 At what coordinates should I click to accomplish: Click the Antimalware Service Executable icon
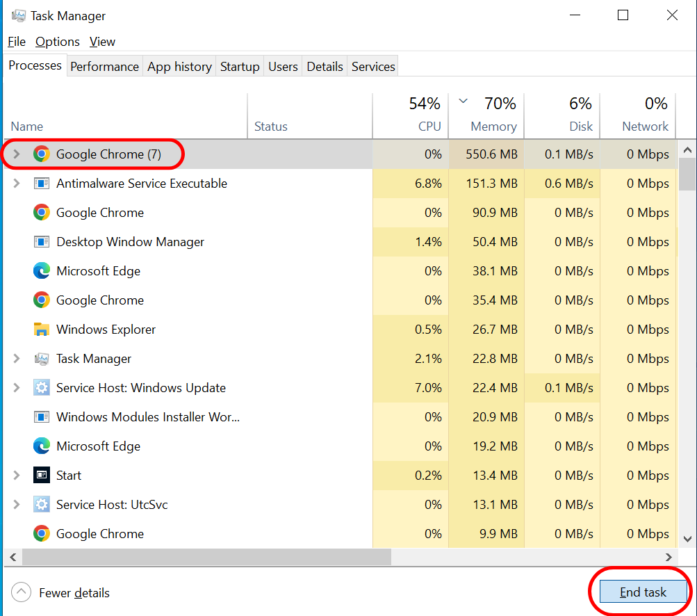click(x=42, y=184)
